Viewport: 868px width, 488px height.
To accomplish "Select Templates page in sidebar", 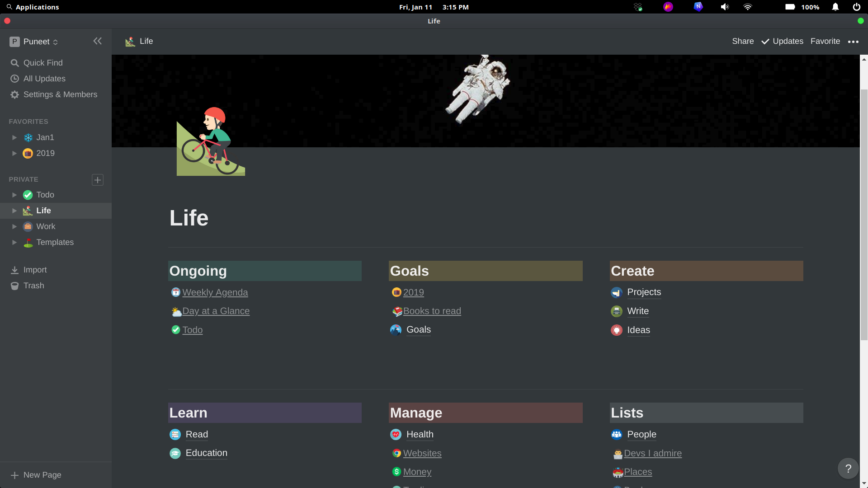I will [x=55, y=242].
